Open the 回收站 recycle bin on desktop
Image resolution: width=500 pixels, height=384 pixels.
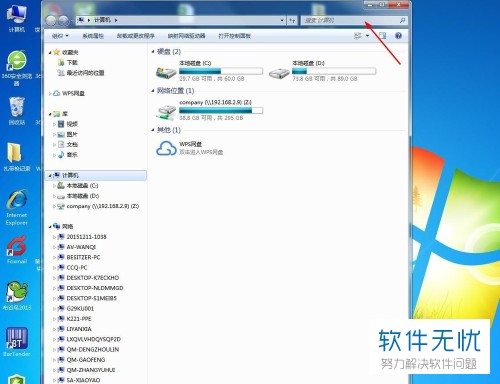[x=17, y=111]
